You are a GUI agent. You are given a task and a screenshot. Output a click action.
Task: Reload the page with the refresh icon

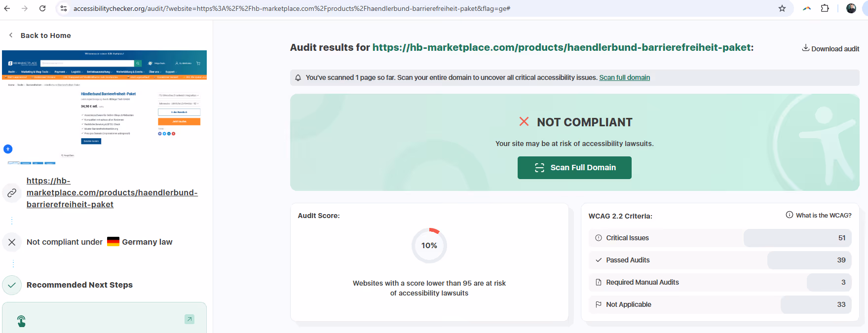[x=42, y=8]
